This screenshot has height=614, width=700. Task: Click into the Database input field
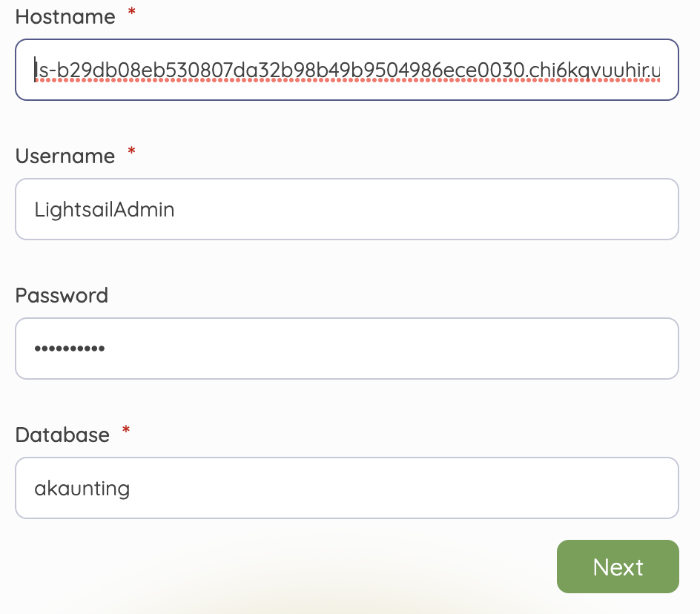[347, 488]
